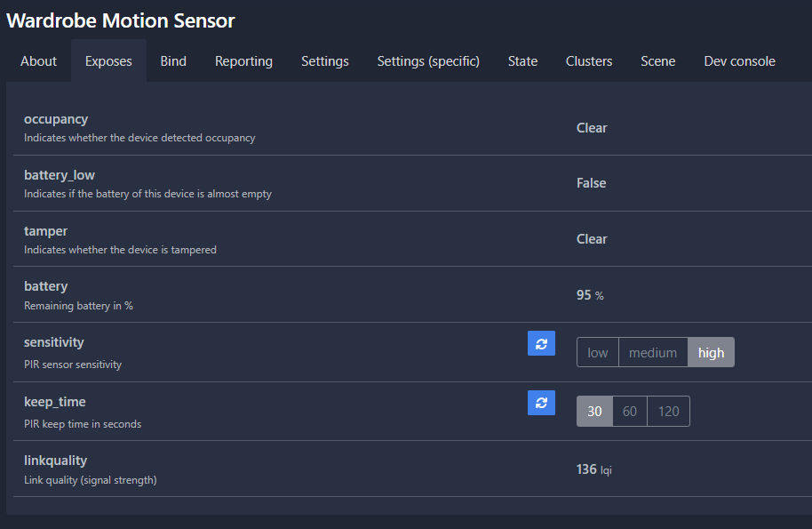Screen dimensions: 812x529
Task: Open the Dev console tab
Action: click(739, 60)
